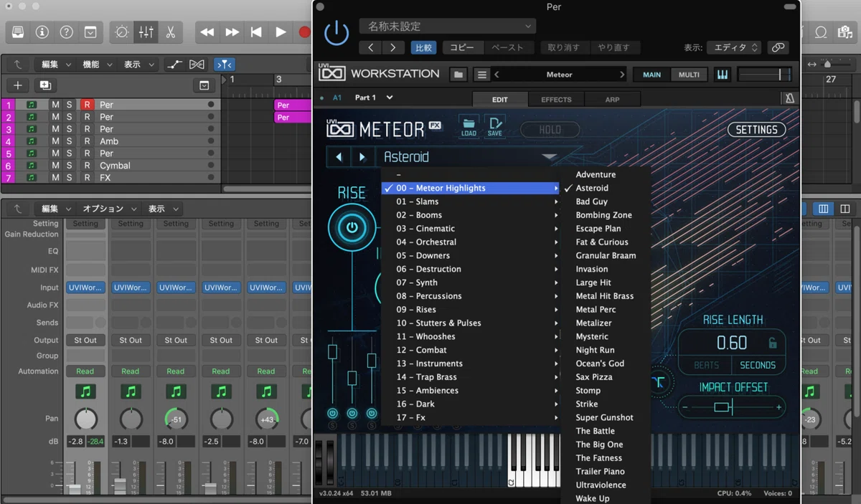861x504 pixels.
Task: Choose the Bad Guy preset
Action: tap(591, 201)
